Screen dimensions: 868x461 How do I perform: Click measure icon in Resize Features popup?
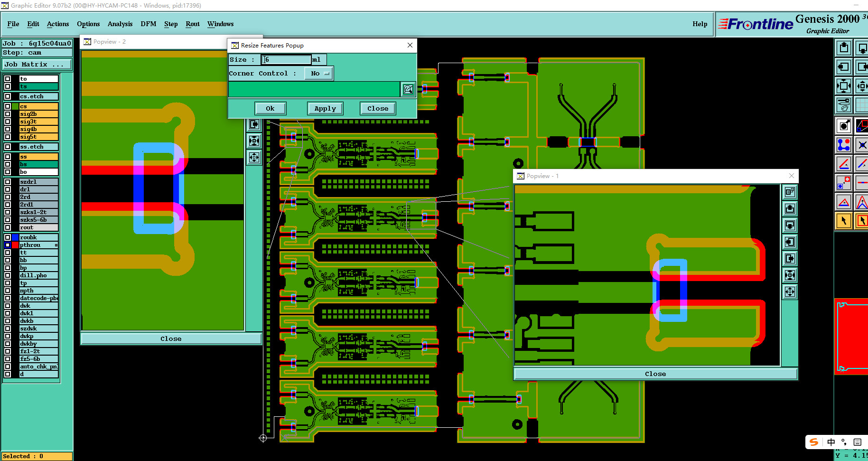click(408, 89)
